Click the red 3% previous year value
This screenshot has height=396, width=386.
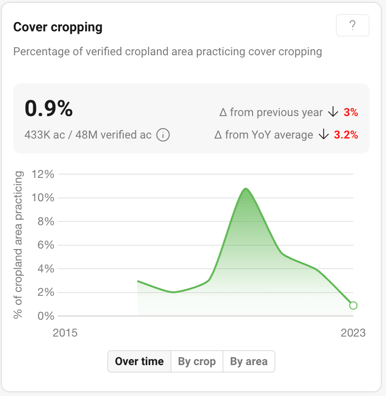351,112
